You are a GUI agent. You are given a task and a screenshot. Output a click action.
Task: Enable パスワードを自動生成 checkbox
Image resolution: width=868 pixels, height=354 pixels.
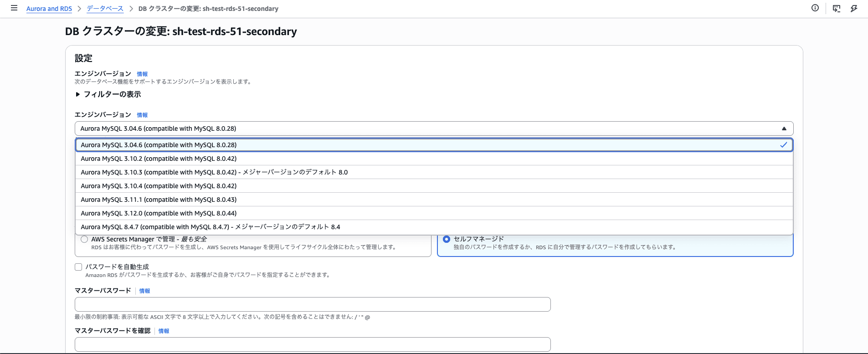point(78,267)
